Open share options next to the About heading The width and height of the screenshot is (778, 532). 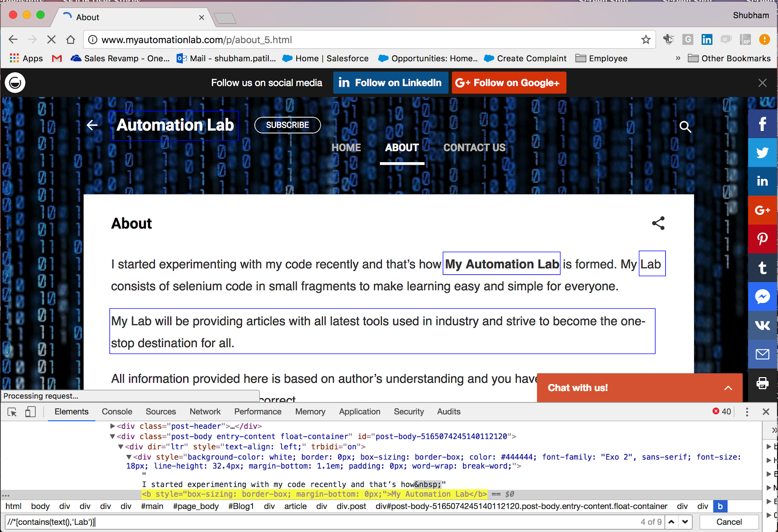click(x=658, y=223)
